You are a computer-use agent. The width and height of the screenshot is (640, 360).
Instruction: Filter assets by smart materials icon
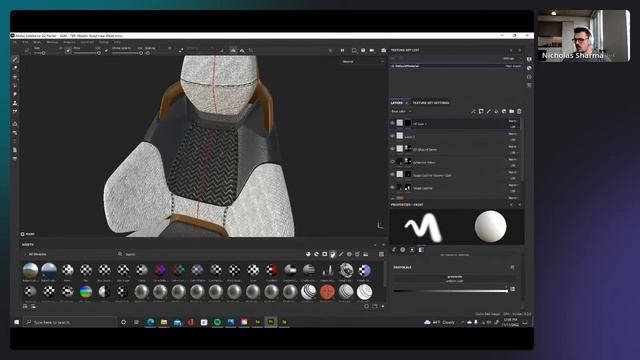click(316, 254)
